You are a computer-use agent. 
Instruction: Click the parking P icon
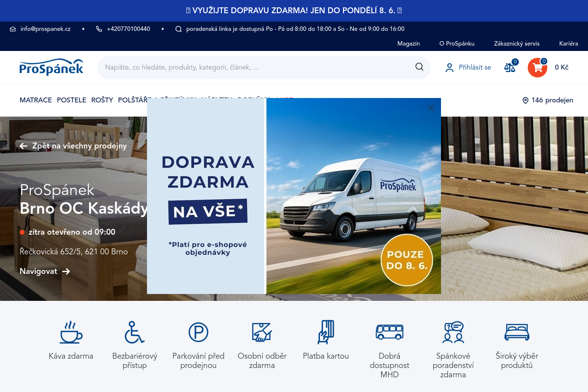click(198, 332)
